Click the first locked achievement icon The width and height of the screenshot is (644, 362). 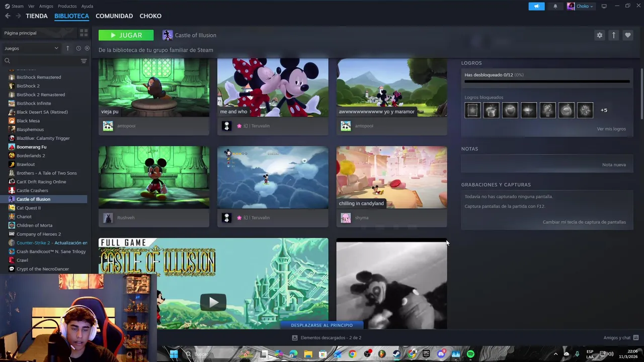pos(472,110)
